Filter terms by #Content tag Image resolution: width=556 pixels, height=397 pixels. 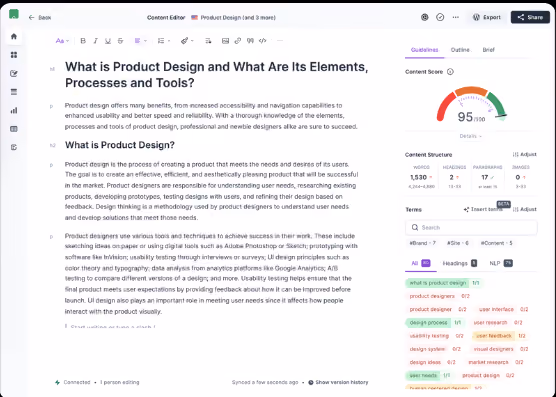[496, 243]
